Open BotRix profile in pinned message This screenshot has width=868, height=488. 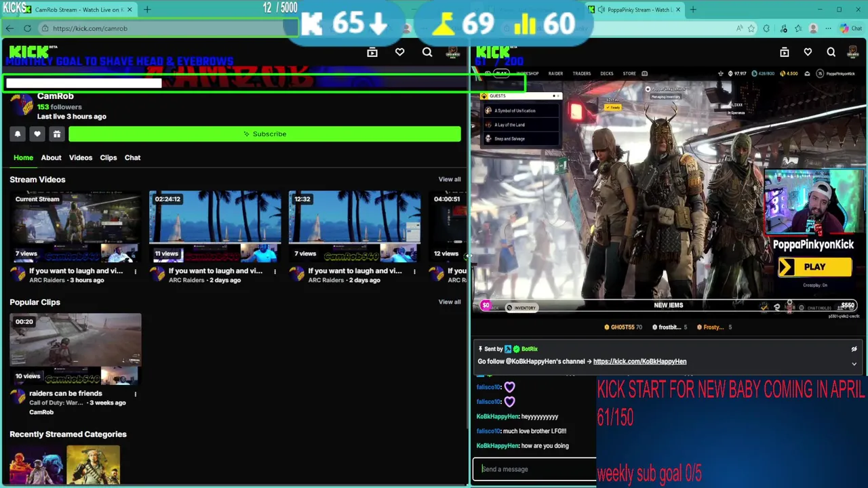pyautogui.click(x=530, y=349)
